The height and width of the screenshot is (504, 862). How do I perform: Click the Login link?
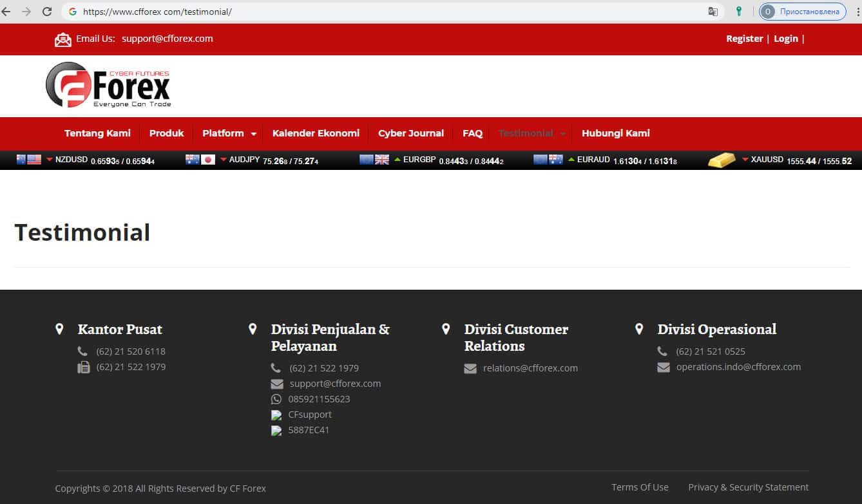pyautogui.click(x=785, y=39)
